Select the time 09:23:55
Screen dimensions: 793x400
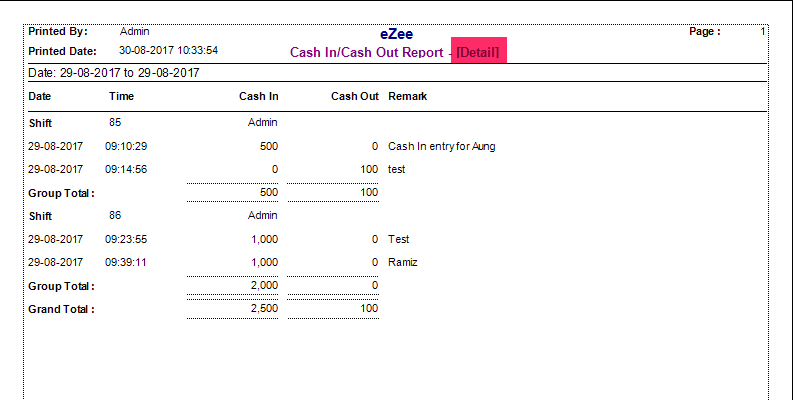(126, 239)
